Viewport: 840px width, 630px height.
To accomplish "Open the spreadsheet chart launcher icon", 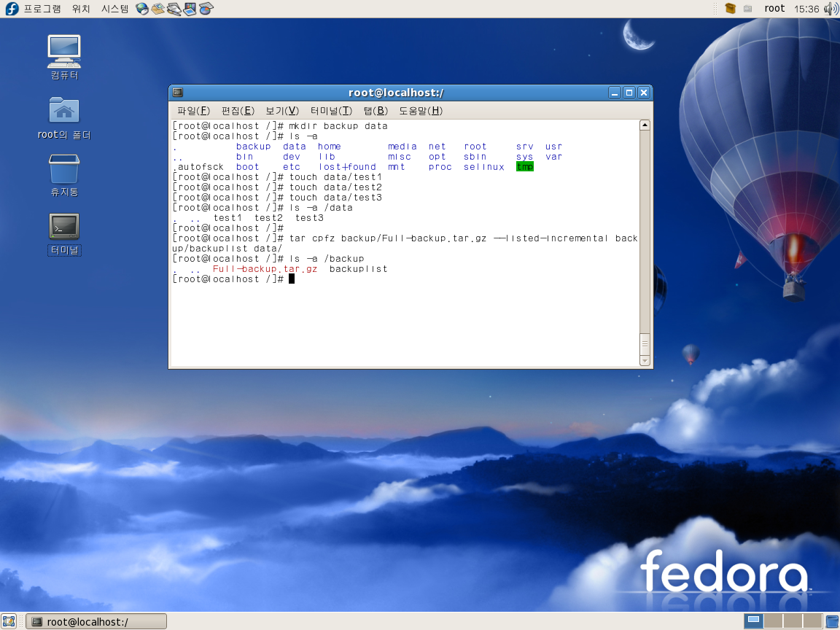I will (x=206, y=9).
